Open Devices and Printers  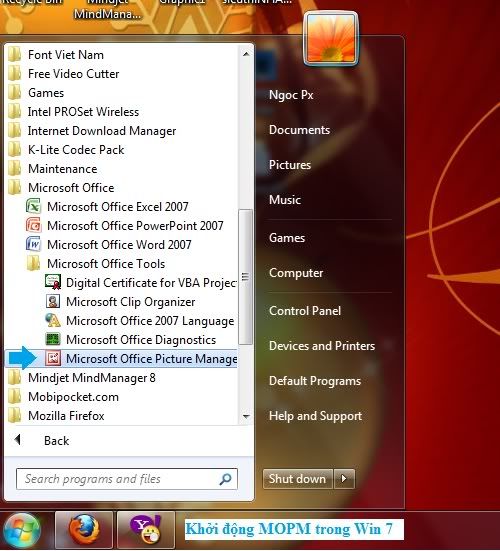coord(322,346)
